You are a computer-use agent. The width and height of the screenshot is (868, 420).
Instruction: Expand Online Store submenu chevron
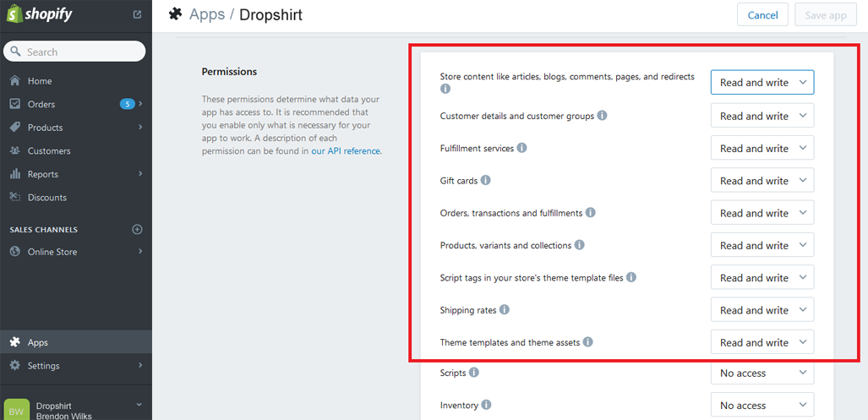140,251
